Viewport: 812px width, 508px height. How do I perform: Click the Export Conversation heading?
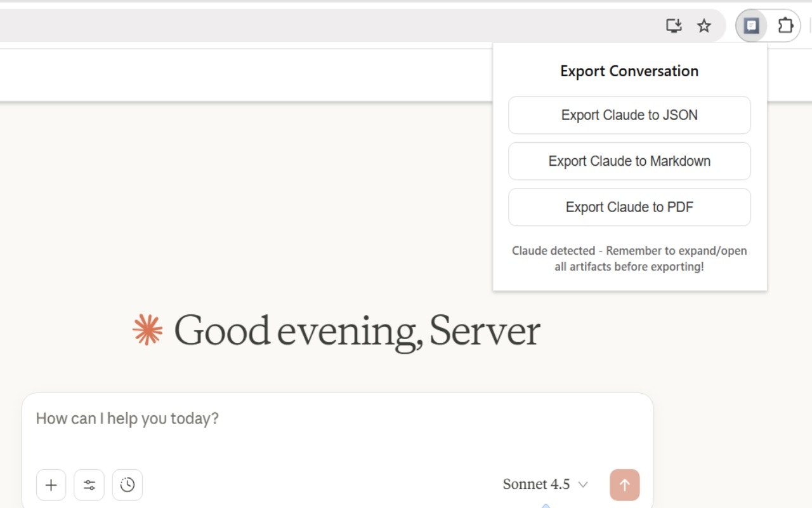click(629, 71)
